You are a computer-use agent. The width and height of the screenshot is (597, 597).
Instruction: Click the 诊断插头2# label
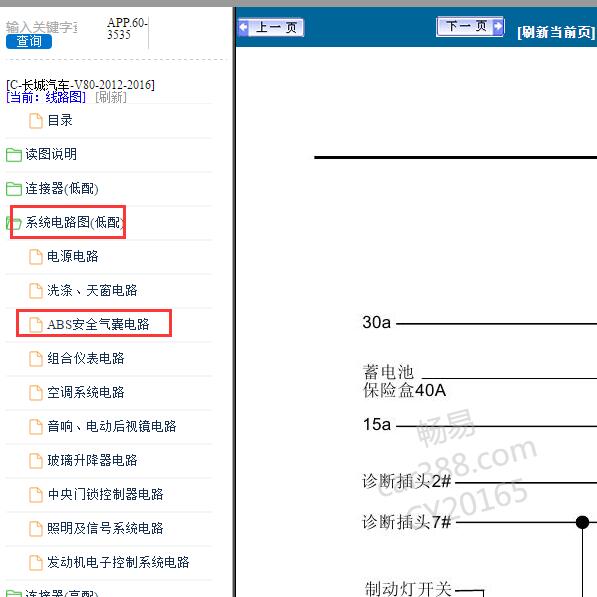tap(406, 481)
